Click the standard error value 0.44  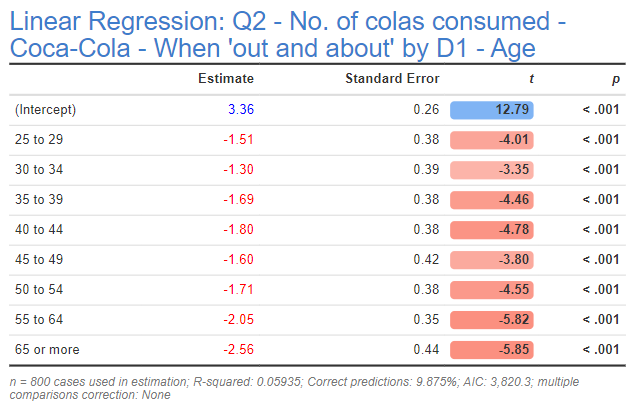coord(426,350)
